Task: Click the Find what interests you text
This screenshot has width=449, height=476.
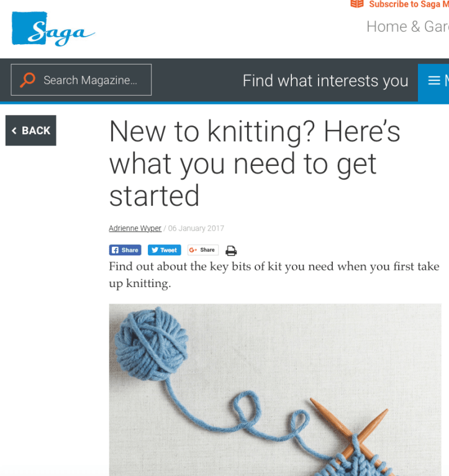Action: [325, 81]
